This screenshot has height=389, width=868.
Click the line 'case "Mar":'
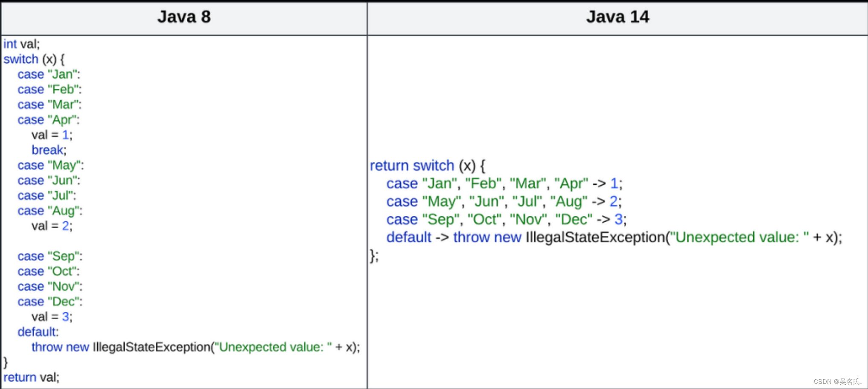(x=50, y=105)
